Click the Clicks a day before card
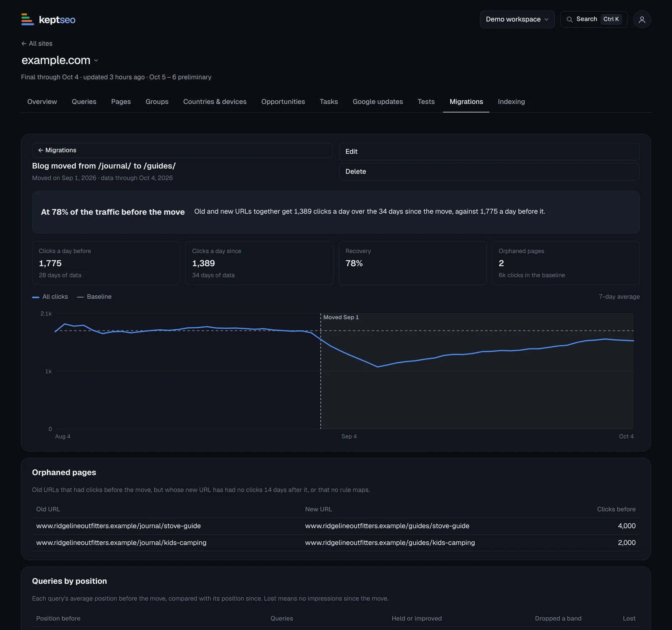Image resolution: width=672 pixels, height=630 pixels. 106,263
